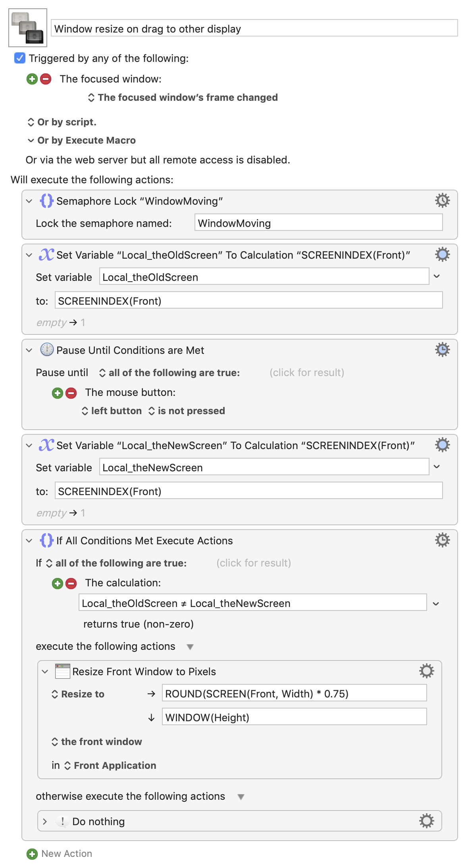The width and height of the screenshot is (466, 868).
Task: Add a new trigger with green plus
Action: tap(32, 79)
